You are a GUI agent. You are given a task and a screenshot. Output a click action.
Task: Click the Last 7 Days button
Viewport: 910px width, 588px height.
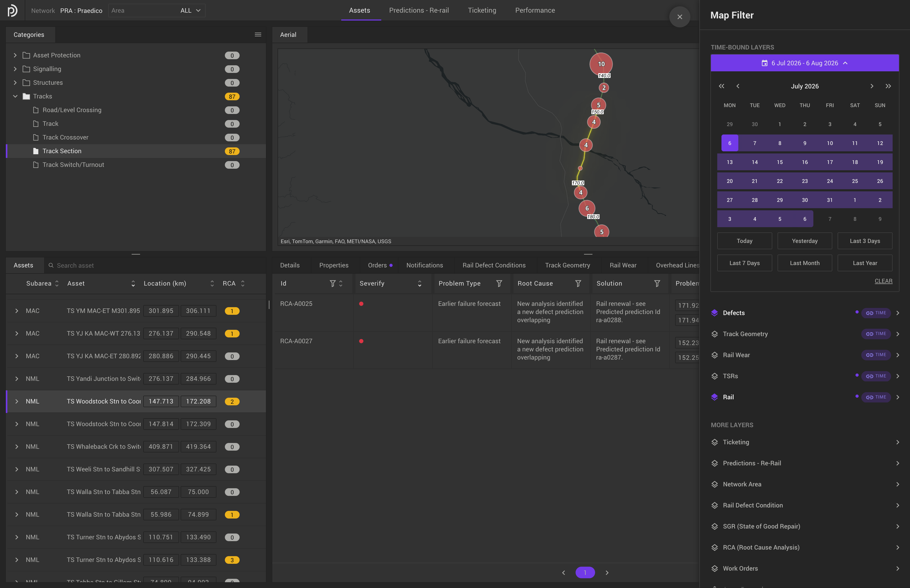click(744, 263)
